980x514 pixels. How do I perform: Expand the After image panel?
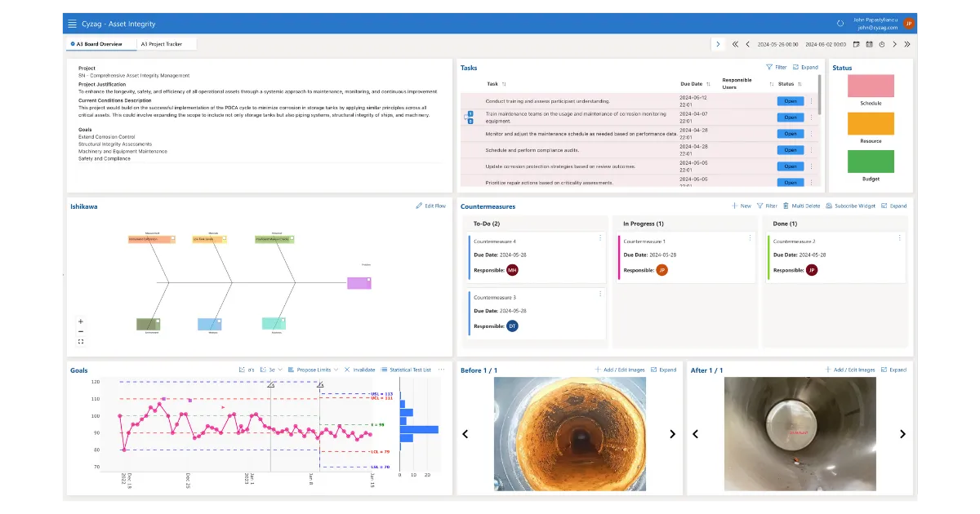pos(894,370)
